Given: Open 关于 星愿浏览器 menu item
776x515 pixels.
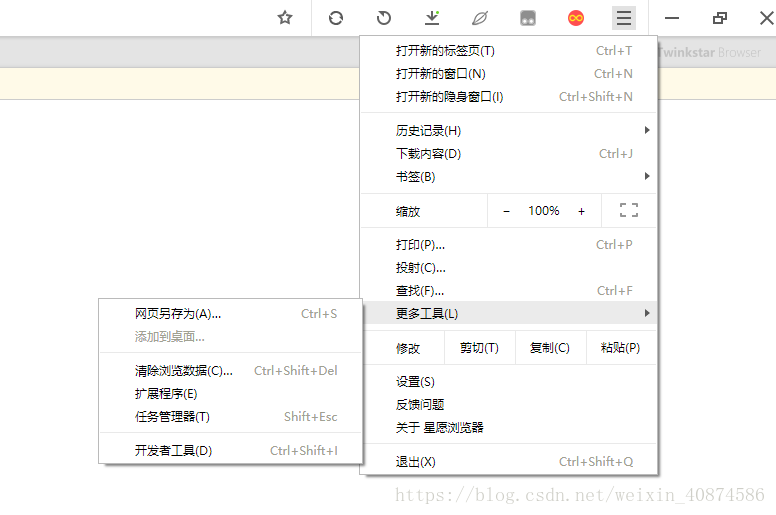Looking at the screenshot, I should [508, 427].
